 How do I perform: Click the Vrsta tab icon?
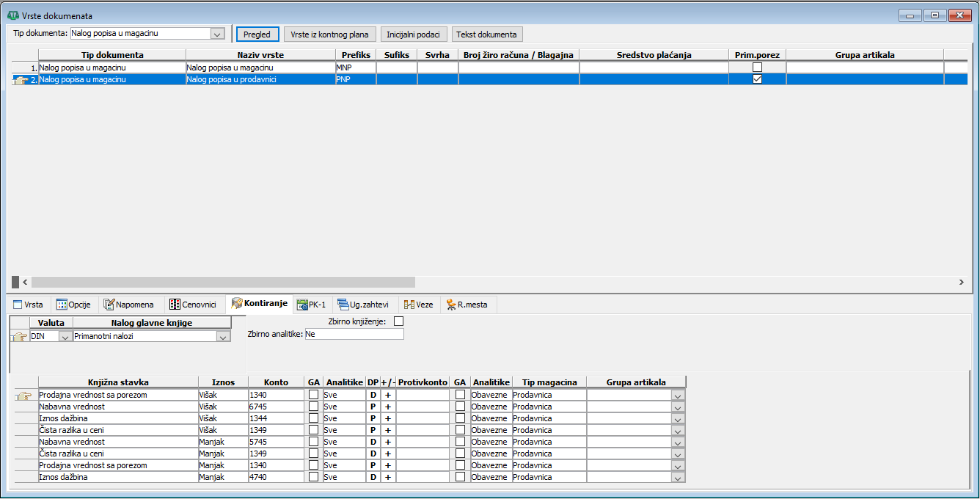click(18, 305)
